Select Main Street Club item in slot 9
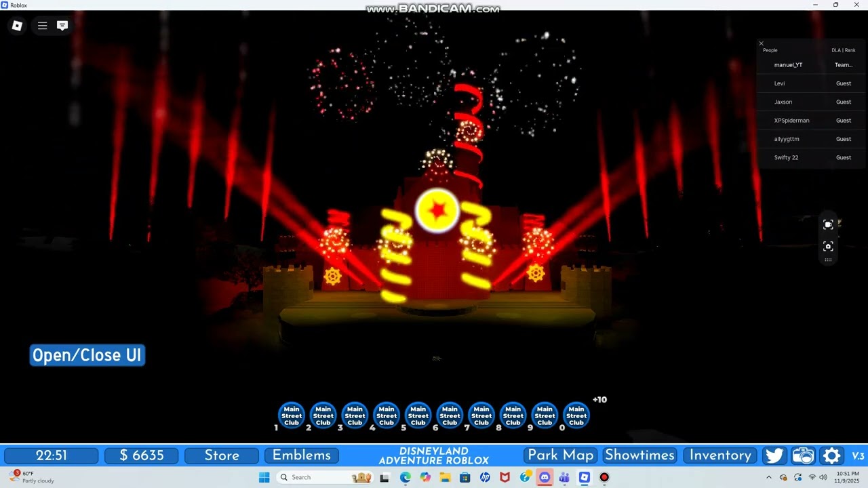The height and width of the screenshot is (488, 868). point(545,415)
